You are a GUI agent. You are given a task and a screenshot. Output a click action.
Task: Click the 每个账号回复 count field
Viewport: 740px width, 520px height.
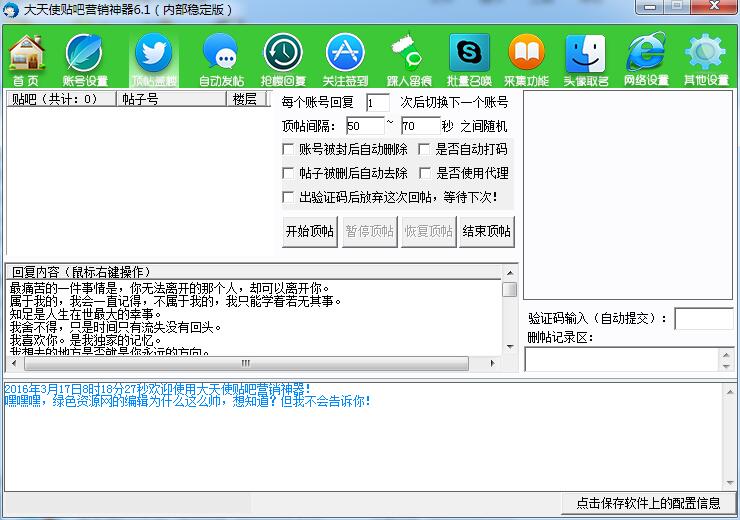coord(378,102)
